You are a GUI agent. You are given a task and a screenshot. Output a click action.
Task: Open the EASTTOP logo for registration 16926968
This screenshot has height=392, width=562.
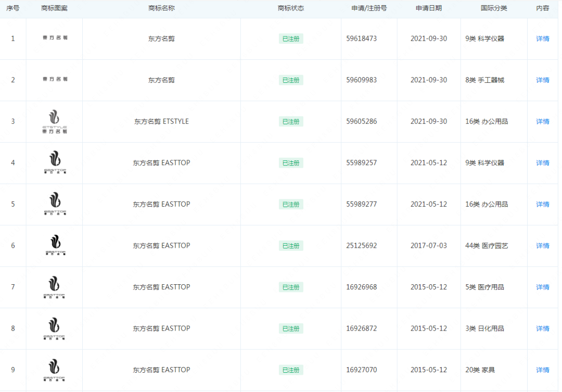pyautogui.click(x=54, y=287)
